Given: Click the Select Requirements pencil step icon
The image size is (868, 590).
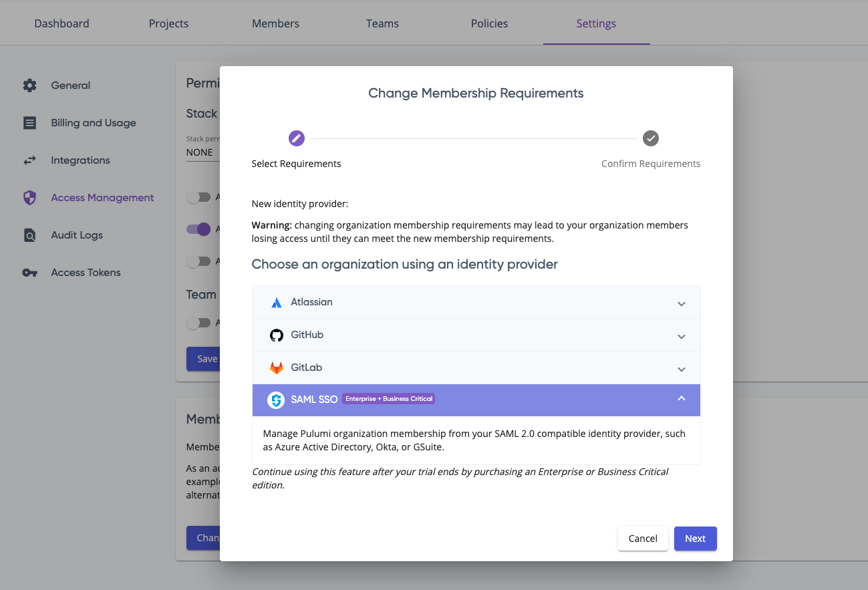Looking at the screenshot, I should 297,138.
